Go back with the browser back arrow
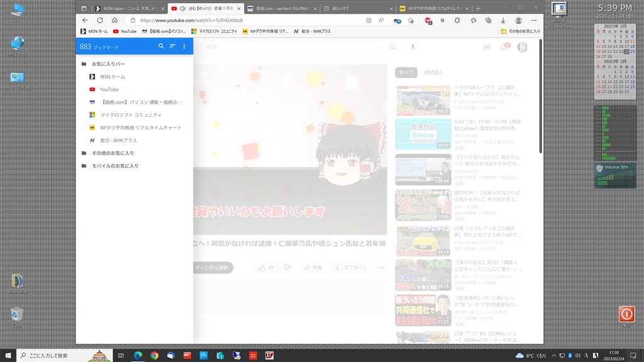 [85, 20]
